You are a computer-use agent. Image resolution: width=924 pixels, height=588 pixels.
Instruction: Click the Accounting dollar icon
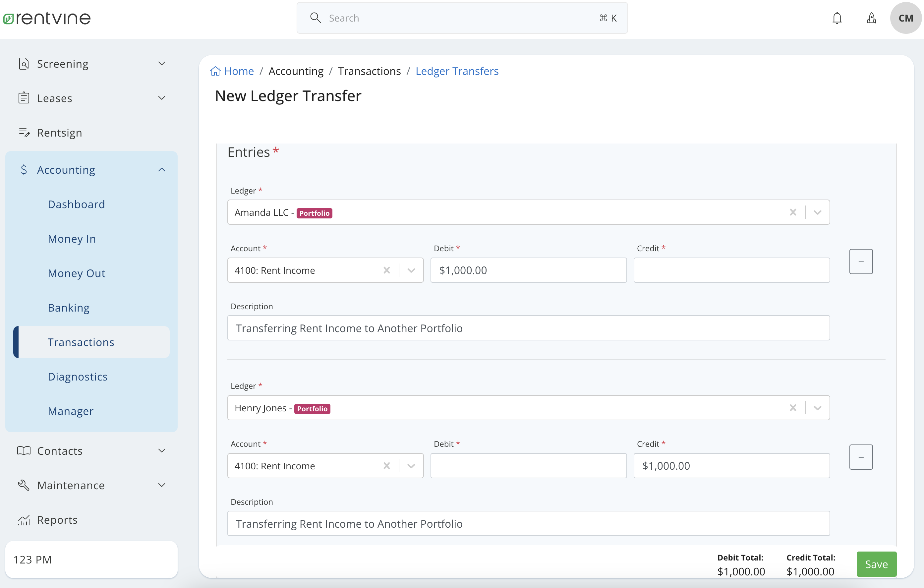point(24,169)
